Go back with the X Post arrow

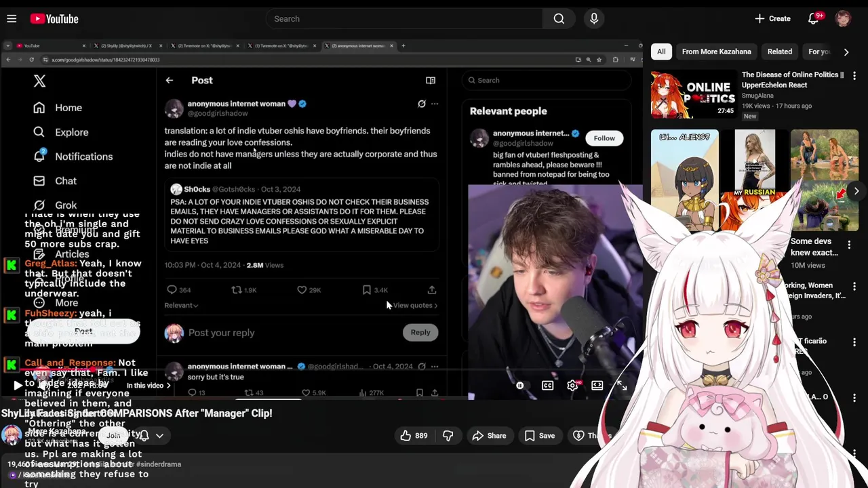170,81
